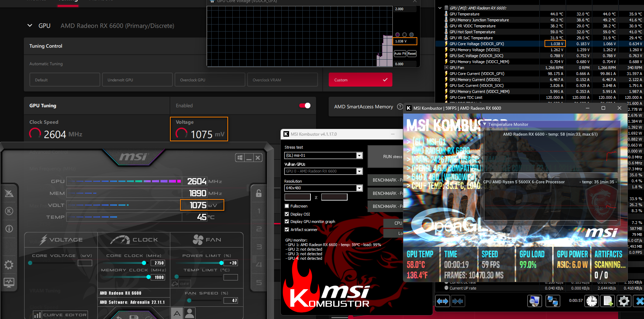644x319 pixels.
Task: Select the Custom tuning preset
Action: [360, 80]
